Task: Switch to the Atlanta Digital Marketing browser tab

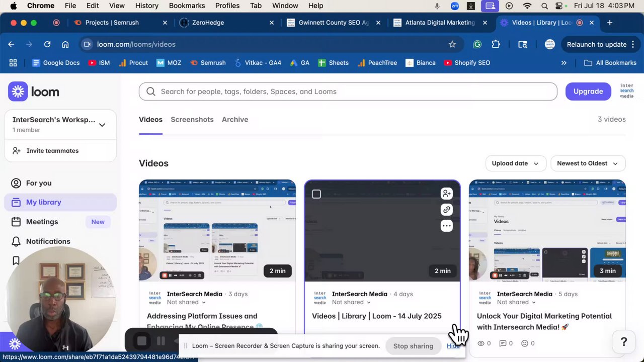Action: (441, 23)
